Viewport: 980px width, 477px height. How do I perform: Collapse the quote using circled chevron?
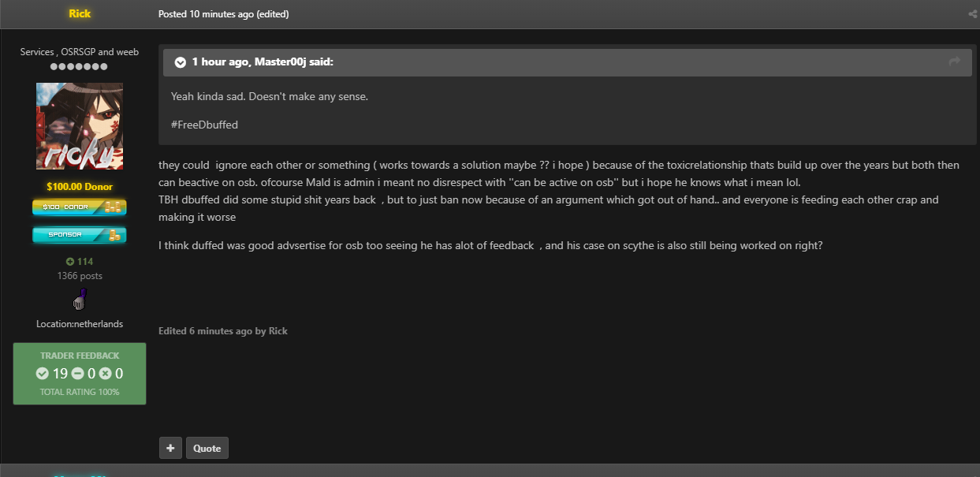pyautogui.click(x=181, y=62)
